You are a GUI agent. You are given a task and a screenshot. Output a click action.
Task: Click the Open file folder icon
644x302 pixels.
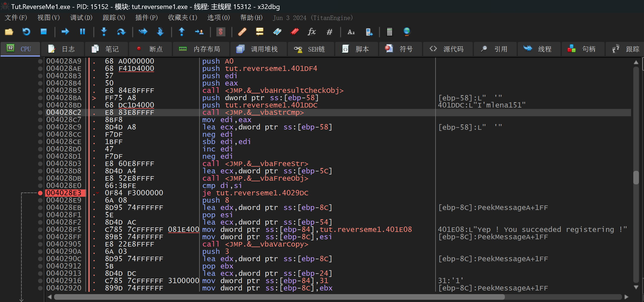tap(9, 32)
